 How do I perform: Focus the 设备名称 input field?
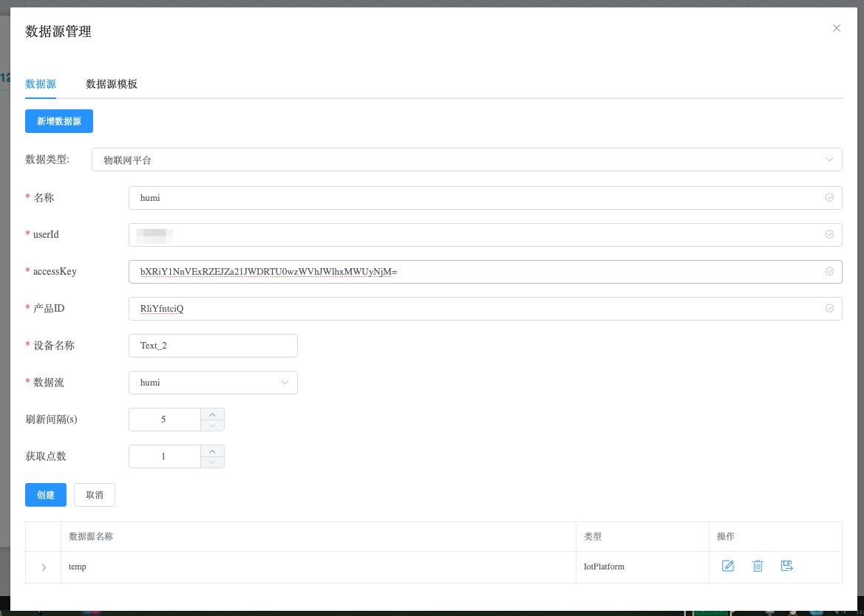pos(213,346)
